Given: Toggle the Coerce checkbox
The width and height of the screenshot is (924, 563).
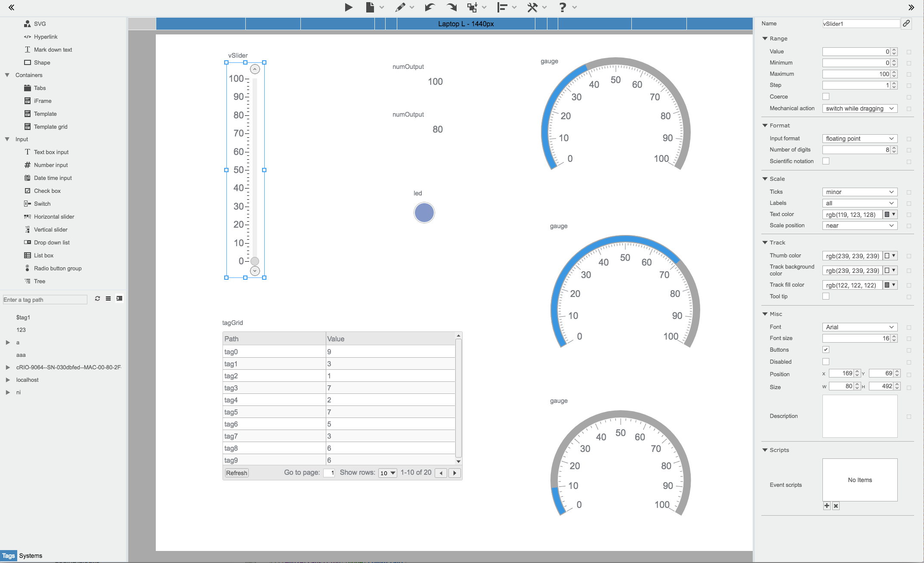Looking at the screenshot, I should (x=825, y=96).
